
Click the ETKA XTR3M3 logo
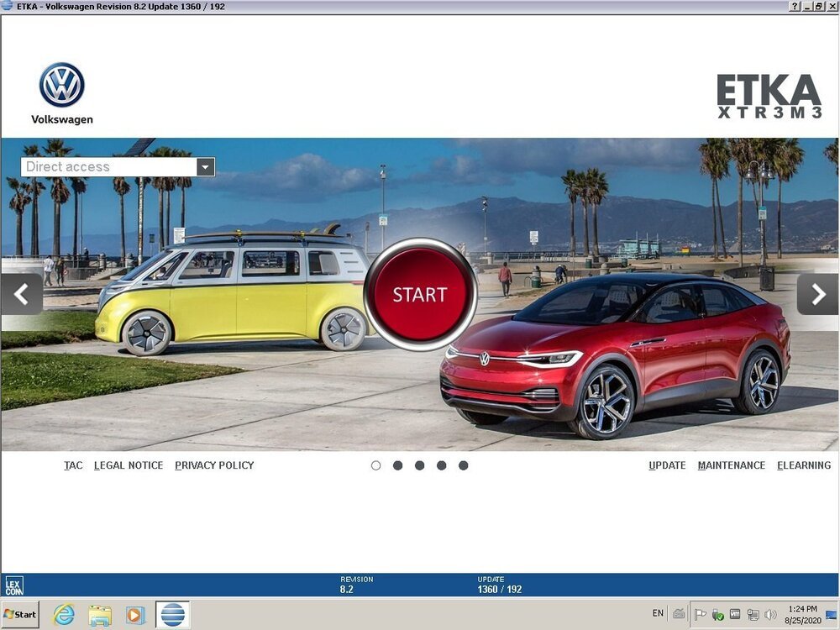[768, 97]
